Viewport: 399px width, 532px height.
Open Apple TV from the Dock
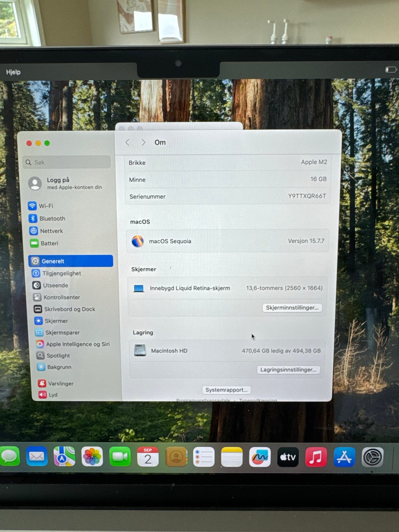[288, 457]
